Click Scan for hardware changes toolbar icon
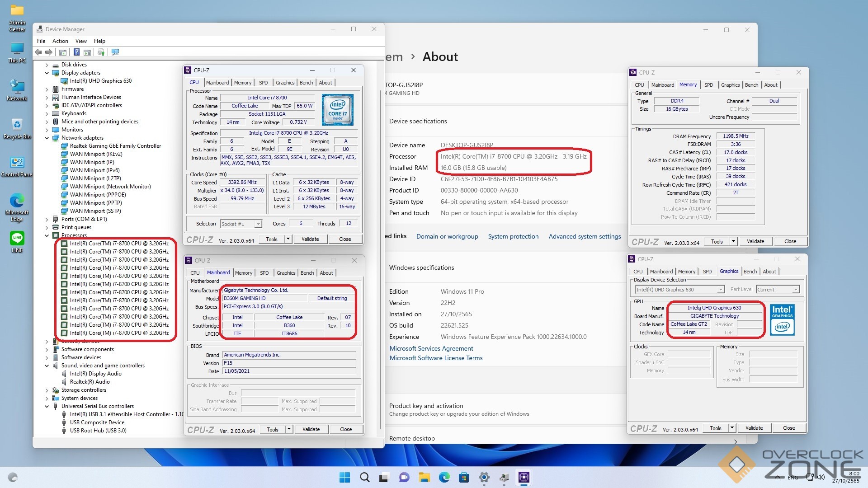 (x=115, y=52)
